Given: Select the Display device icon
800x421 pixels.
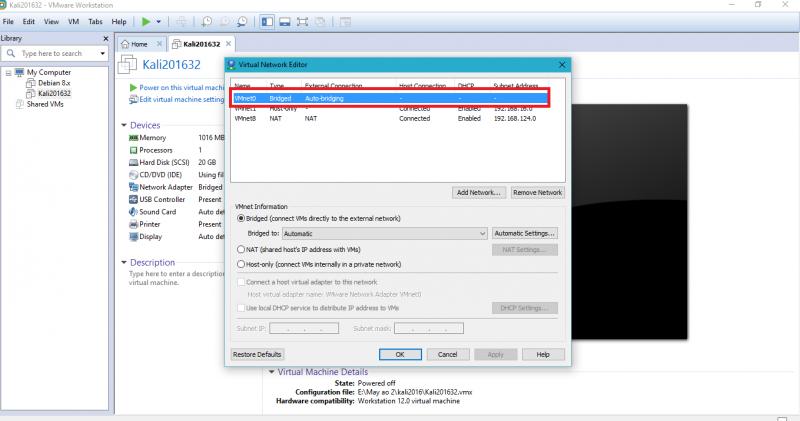Looking at the screenshot, I should tap(133, 237).
